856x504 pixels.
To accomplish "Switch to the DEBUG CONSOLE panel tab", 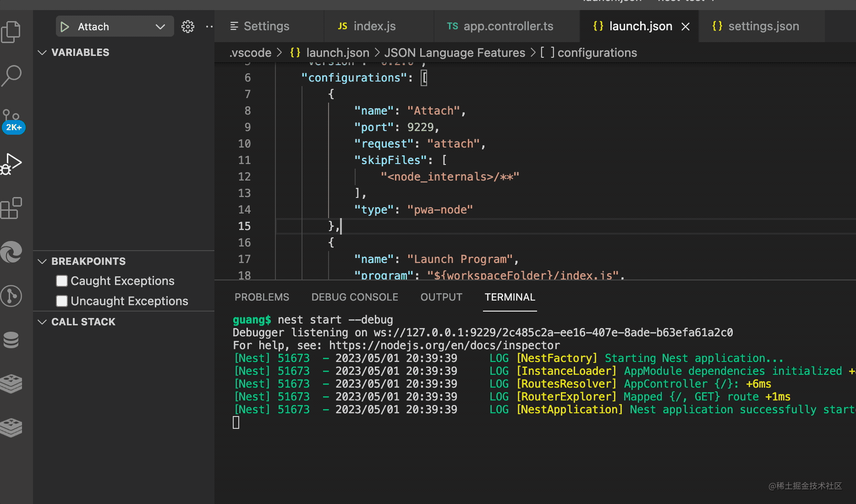I will (355, 297).
